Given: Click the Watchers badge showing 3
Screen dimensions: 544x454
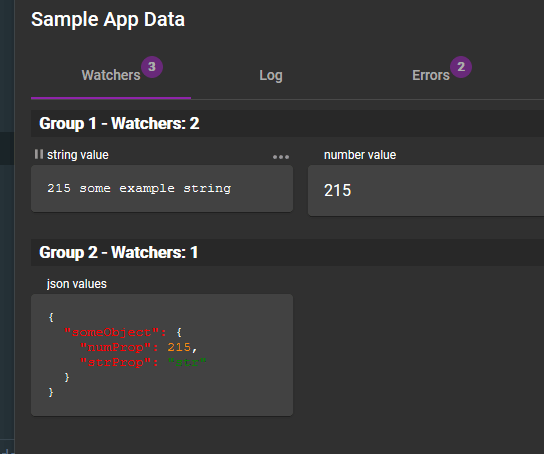Looking at the screenshot, I should pyautogui.click(x=152, y=67).
